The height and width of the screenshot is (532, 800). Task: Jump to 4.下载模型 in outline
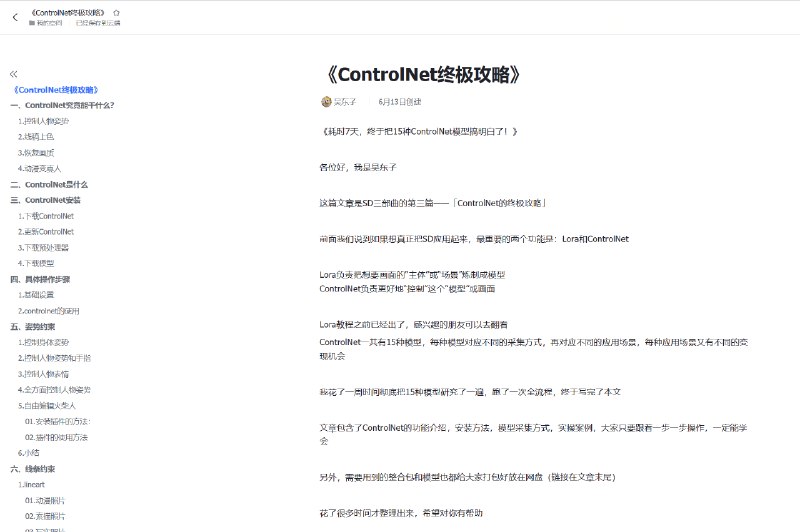[x=36, y=263]
